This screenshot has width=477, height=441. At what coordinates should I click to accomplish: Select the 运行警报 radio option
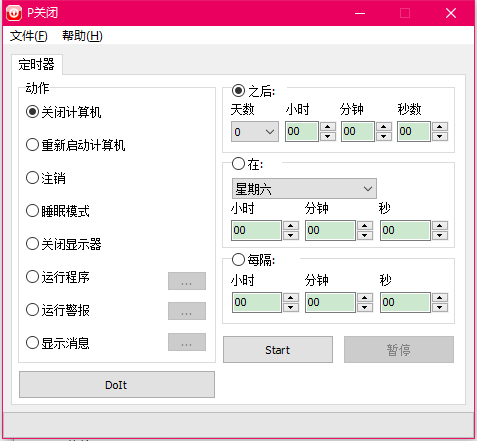pyautogui.click(x=58, y=310)
